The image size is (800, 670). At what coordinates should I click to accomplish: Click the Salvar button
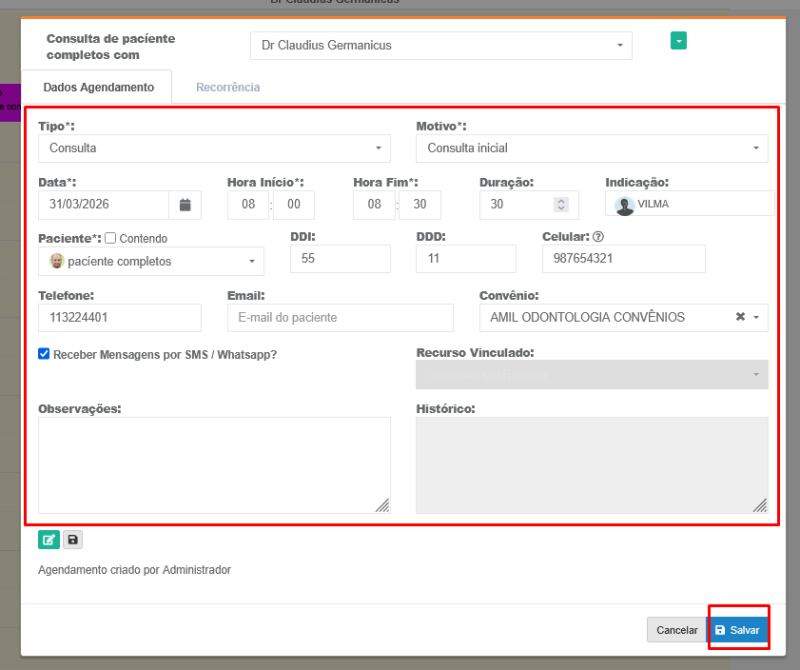(x=738, y=630)
